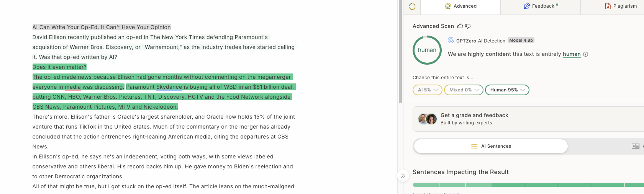Click the thumbs up icon for Advanced Scan
Image resolution: width=644 pixels, height=194 pixels.
point(460,26)
